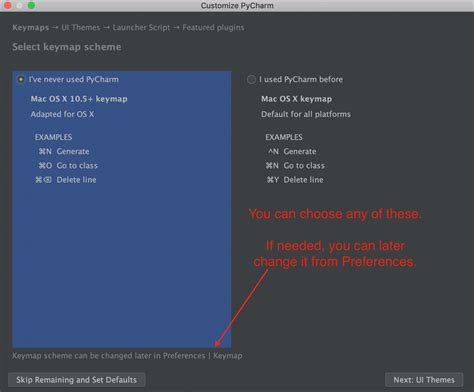Go to Next: UI Themes
Image resolution: width=474 pixels, height=392 pixels.
pyautogui.click(x=424, y=380)
